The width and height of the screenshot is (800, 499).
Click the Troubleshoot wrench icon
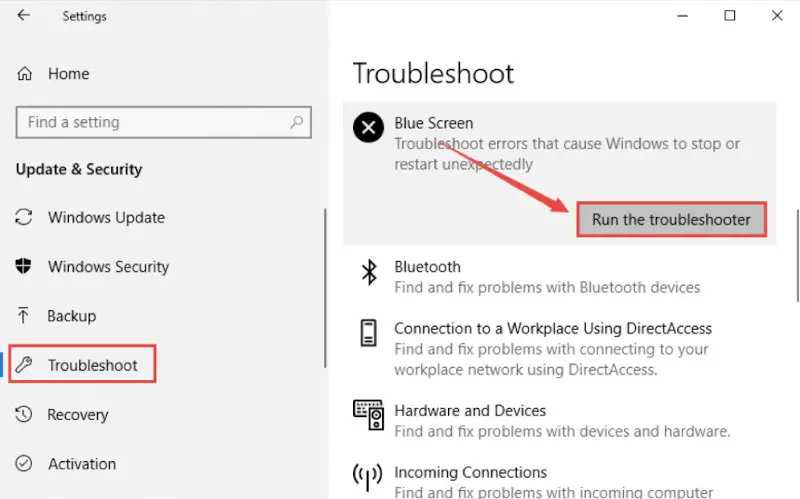(x=23, y=365)
